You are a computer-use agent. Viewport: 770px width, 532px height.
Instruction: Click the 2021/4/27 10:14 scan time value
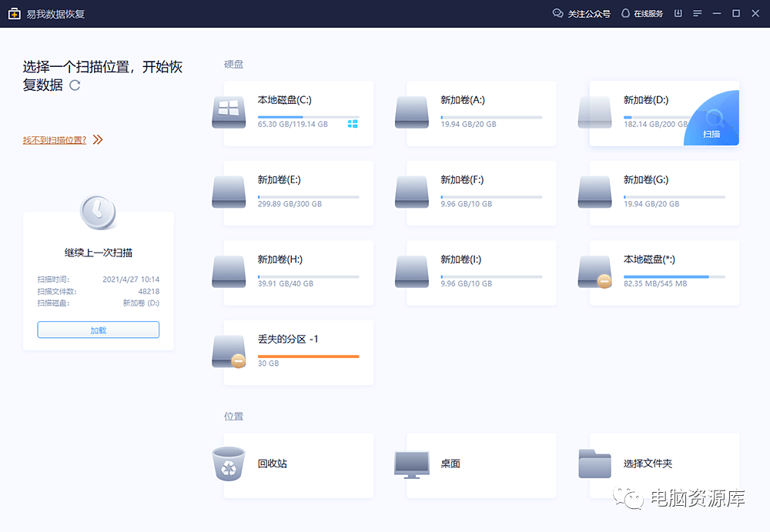click(131, 279)
